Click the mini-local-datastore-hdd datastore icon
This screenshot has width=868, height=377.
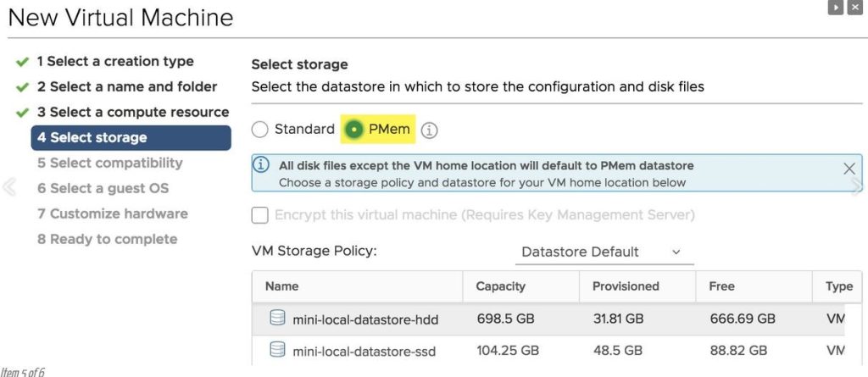[277, 318]
